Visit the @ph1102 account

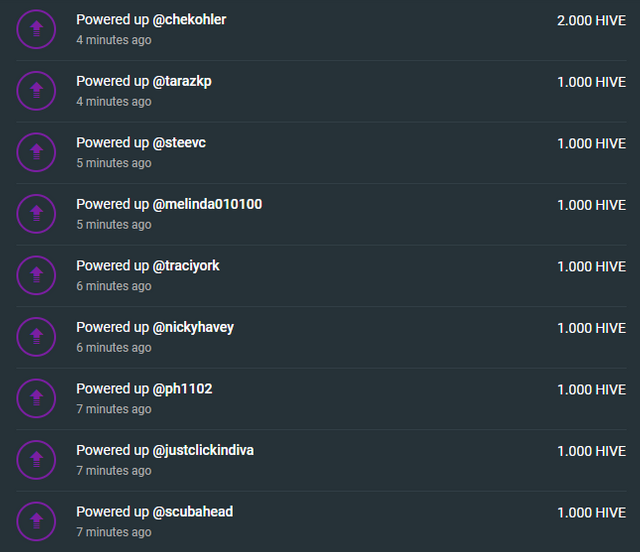182,389
